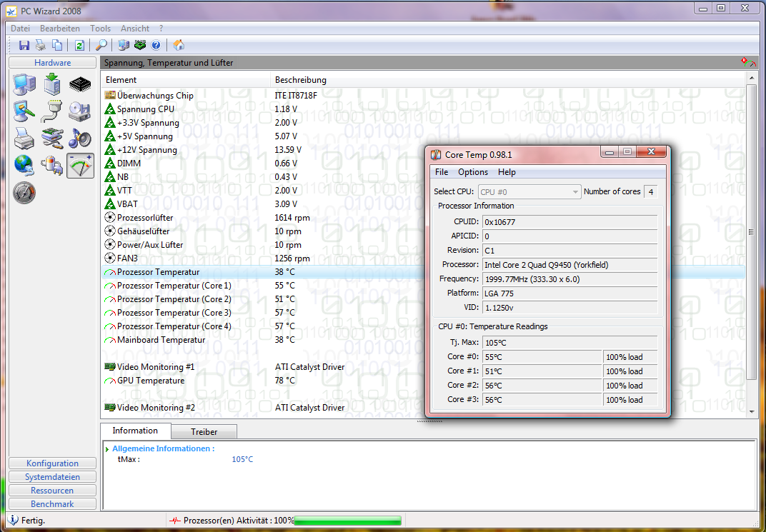Switch to the Information tab
Image resolution: width=766 pixels, height=532 pixels.
(x=135, y=431)
